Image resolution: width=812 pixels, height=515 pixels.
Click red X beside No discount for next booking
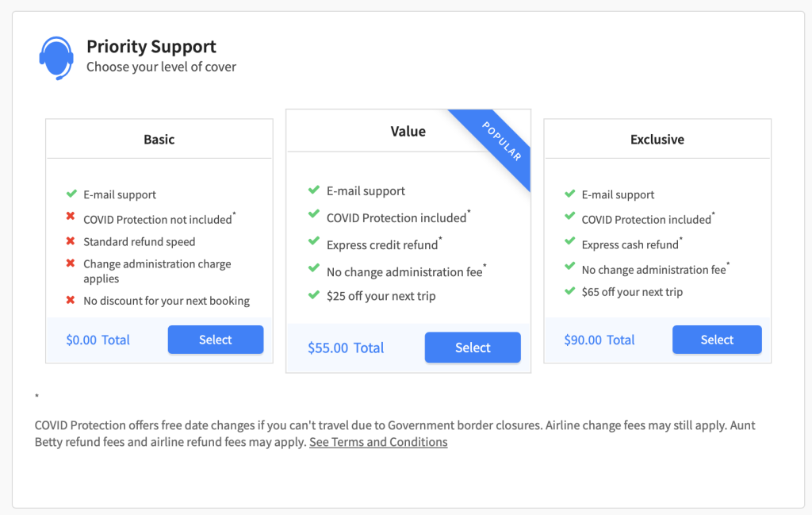(71, 300)
